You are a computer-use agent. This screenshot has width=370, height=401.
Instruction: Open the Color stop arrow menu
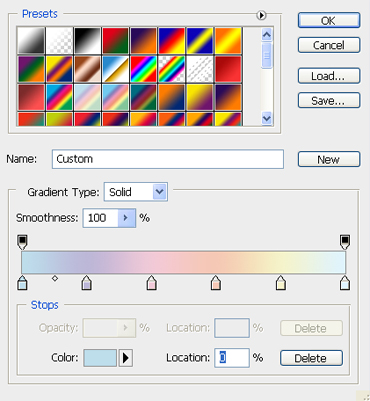126,358
